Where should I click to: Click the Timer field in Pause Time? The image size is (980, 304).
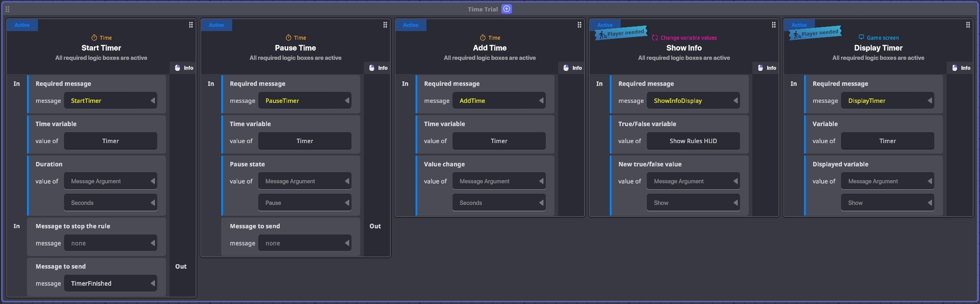coord(305,141)
